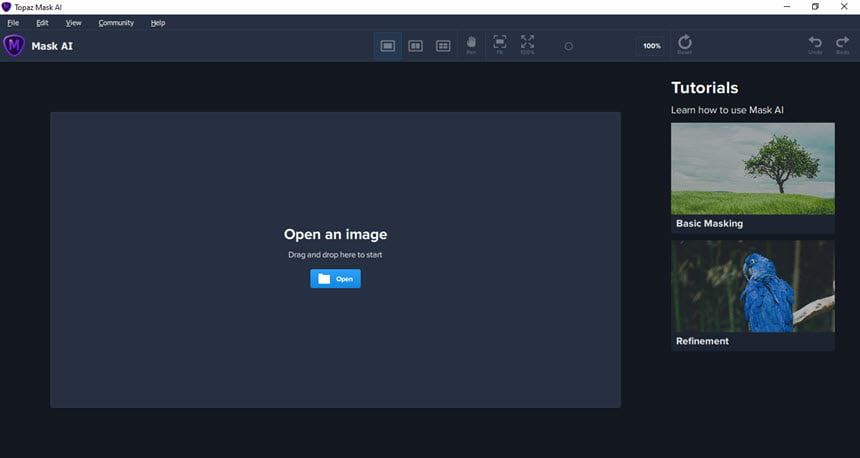Click the 100% zoom expand icon
Image resolution: width=860 pixels, height=458 pixels.
point(527,45)
